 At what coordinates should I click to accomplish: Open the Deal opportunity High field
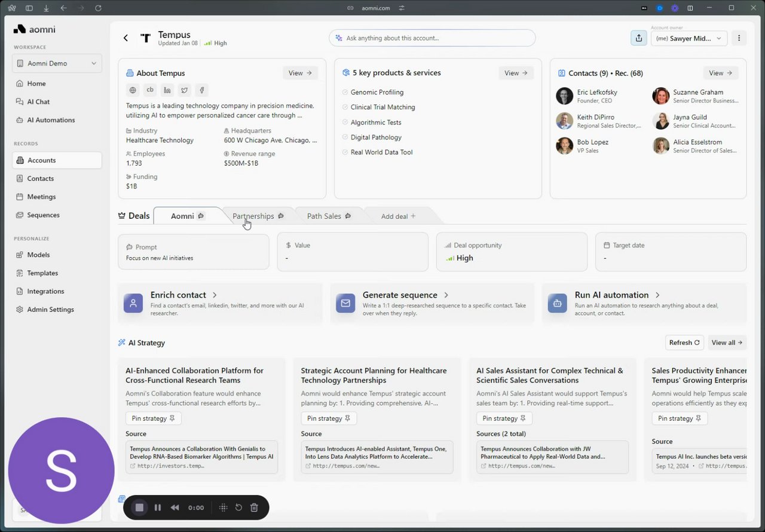click(512, 252)
